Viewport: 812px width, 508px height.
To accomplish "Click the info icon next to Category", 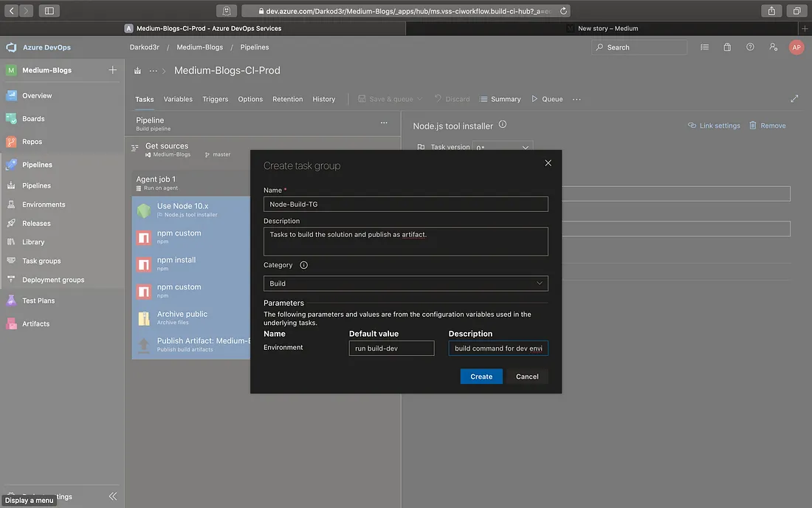I will point(303,265).
